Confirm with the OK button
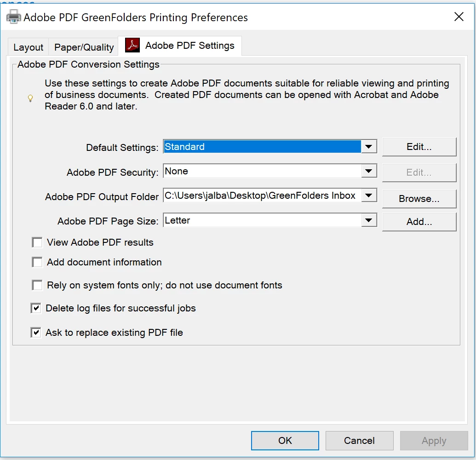476x460 pixels. (x=285, y=441)
